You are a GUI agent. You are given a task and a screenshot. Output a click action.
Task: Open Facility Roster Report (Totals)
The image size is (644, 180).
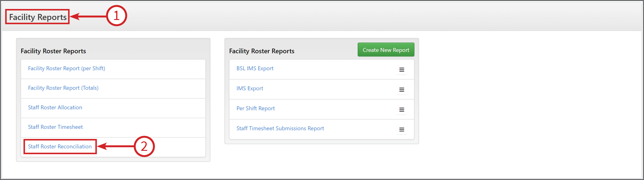pos(63,88)
